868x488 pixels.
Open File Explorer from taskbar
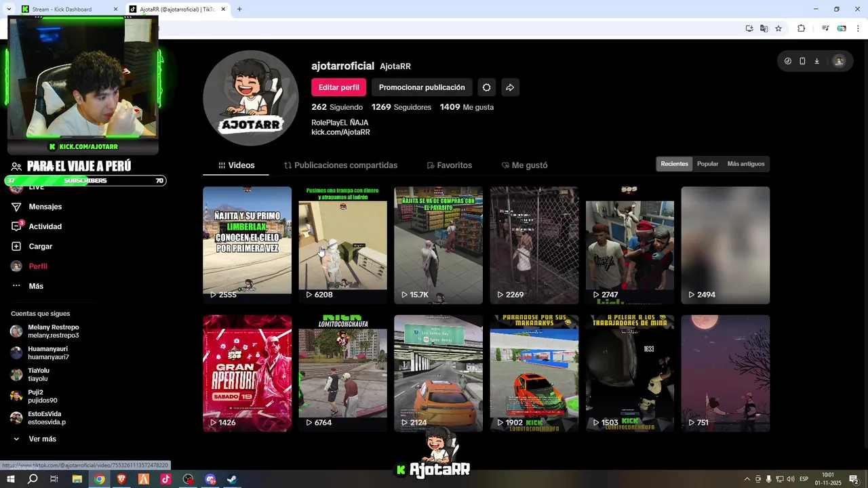[x=77, y=479]
